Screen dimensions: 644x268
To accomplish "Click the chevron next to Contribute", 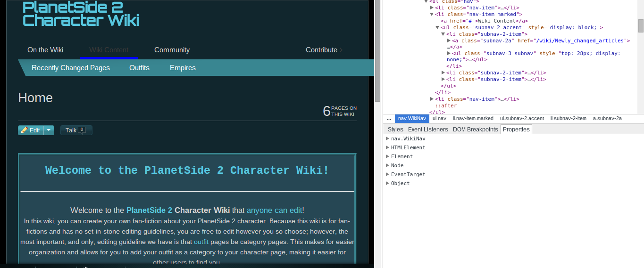I will [x=341, y=50].
